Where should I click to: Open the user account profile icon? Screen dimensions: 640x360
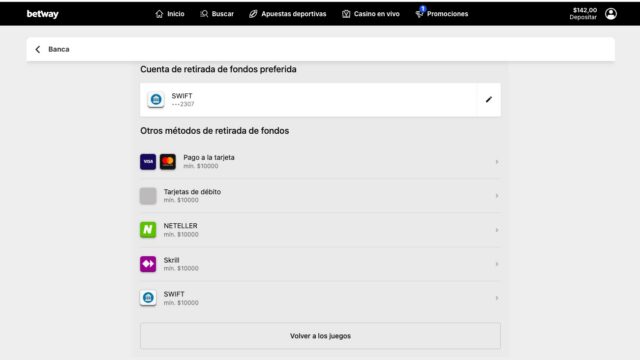(x=611, y=14)
